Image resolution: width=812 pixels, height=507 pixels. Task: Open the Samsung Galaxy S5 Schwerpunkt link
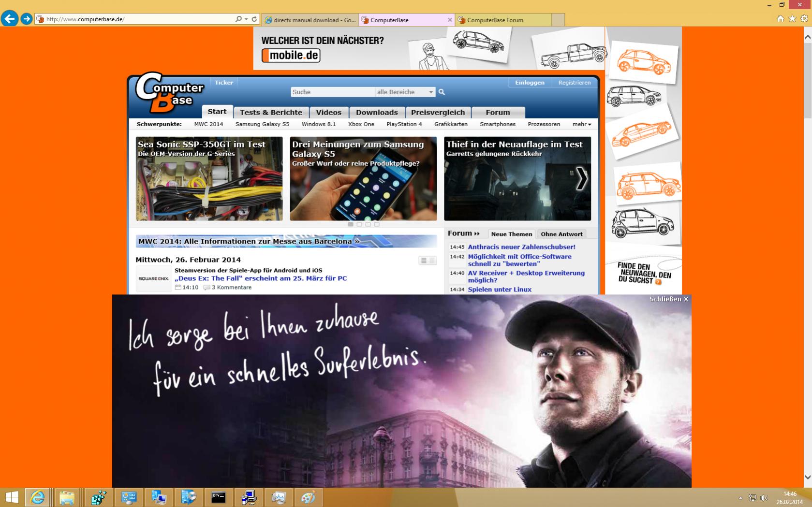262,124
